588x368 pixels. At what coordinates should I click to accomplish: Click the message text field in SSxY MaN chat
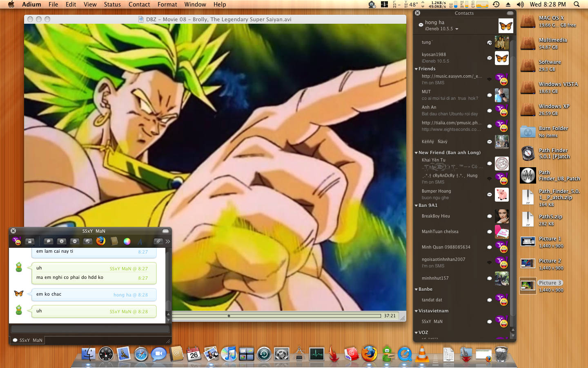pos(90,329)
